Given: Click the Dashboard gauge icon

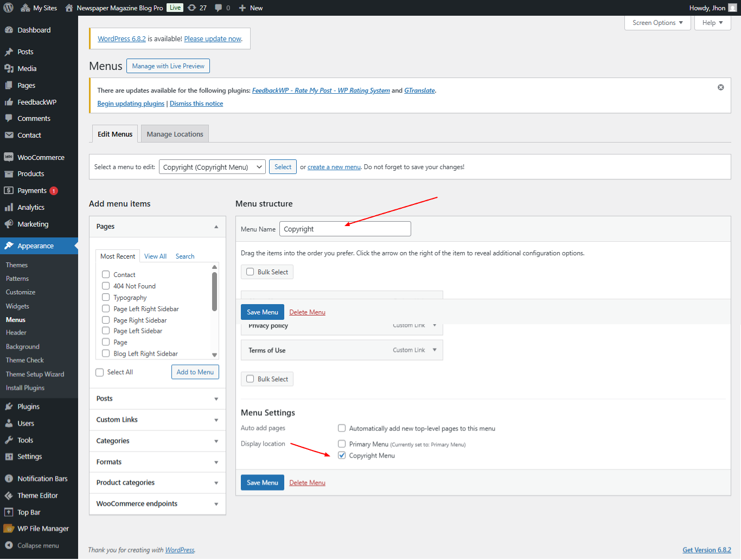Looking at the screenshot, I should (9, 30).
